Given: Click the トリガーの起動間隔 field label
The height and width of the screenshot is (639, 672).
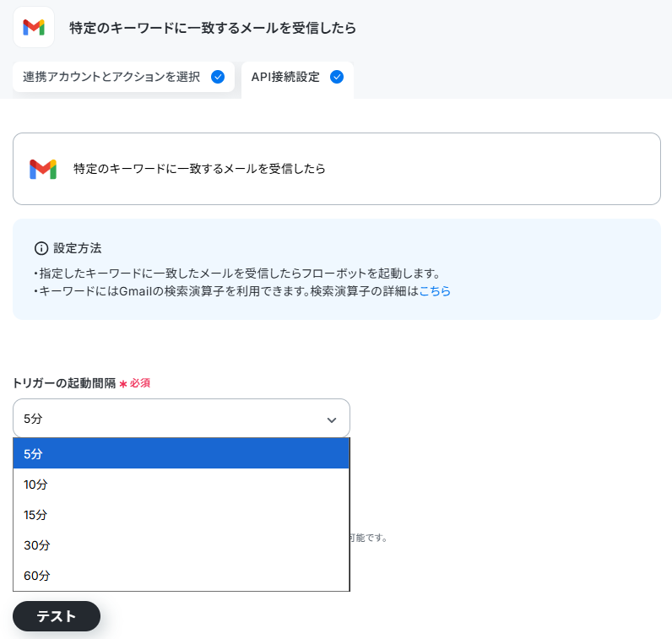Looking at the screenshot, I should (x=64, y=383).
